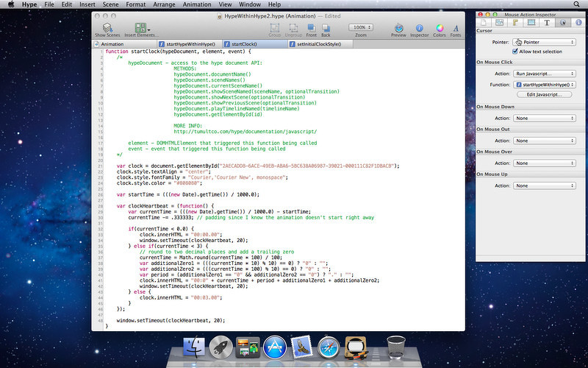Open the Element inspector pane
Image resolution: width=588 pixels, height=368 pixels.
click(531, 23)
